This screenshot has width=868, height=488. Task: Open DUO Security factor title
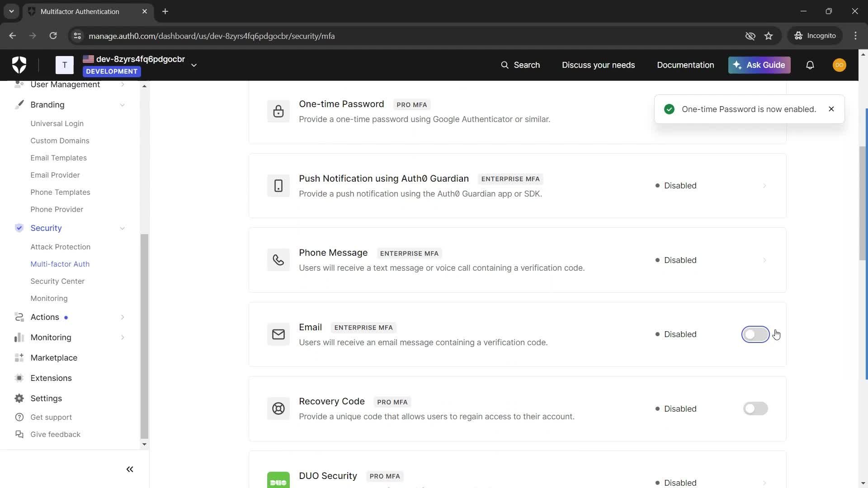coord(328,476)
